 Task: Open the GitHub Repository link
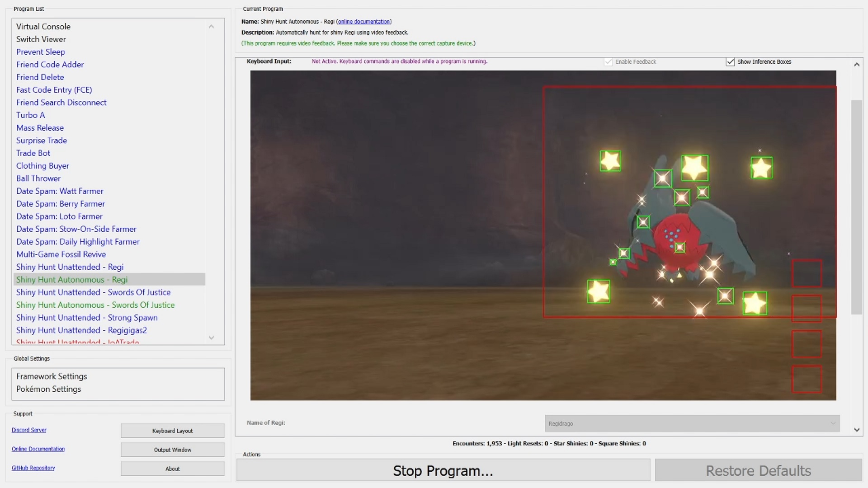pyautogui.click(x=33, y=468)
